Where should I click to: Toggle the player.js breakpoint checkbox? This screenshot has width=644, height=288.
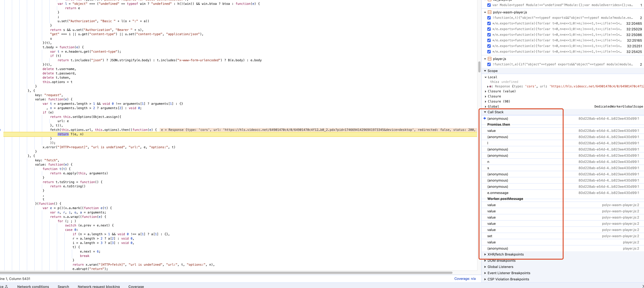[489, 64]
